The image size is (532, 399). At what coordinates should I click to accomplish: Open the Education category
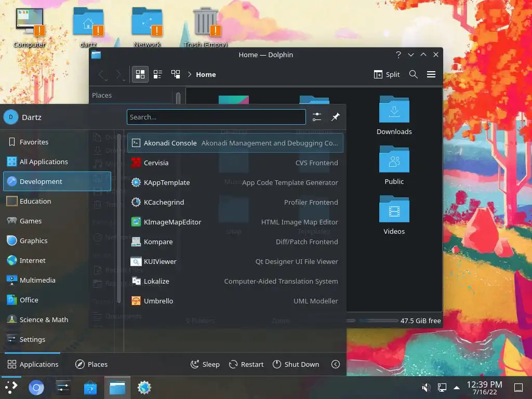click(x=57, y=201)
